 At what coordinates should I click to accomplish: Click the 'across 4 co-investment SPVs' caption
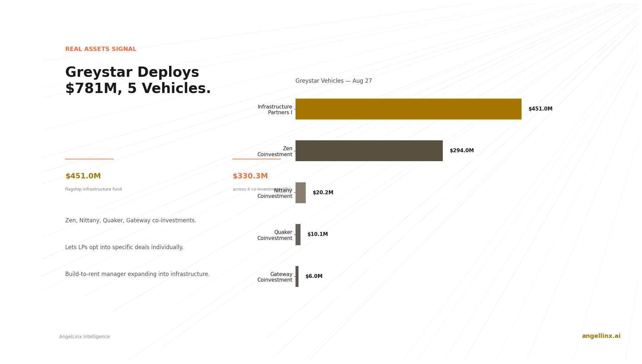pos(262,189)
